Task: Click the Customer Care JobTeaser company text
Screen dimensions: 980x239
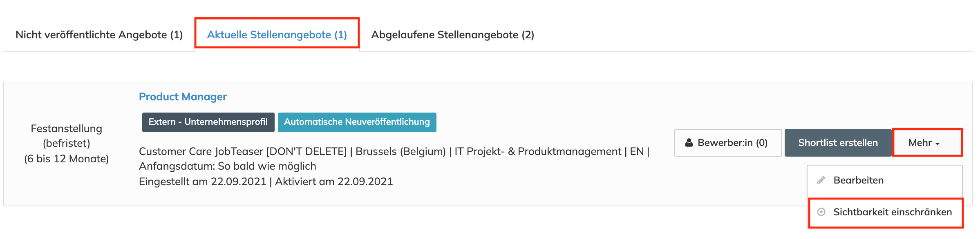Action: coord(243,151)
